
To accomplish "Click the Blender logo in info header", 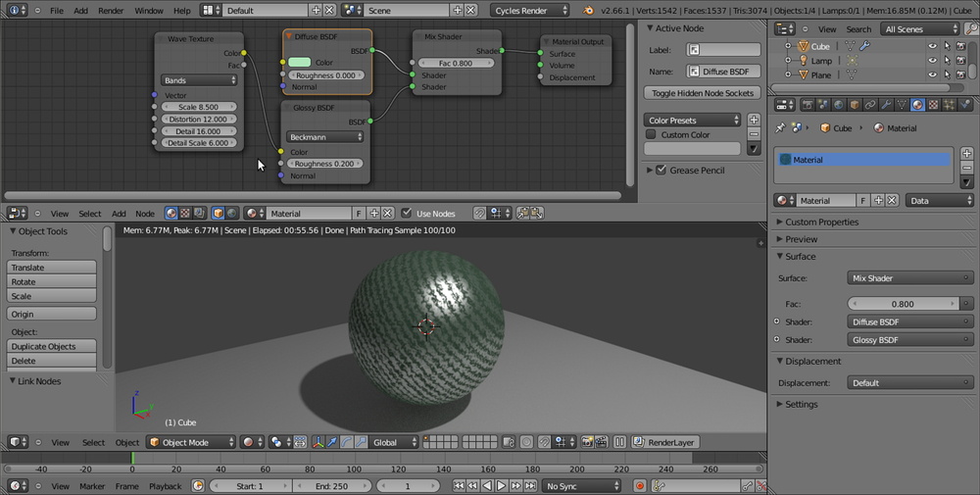I will pos(587,10).
